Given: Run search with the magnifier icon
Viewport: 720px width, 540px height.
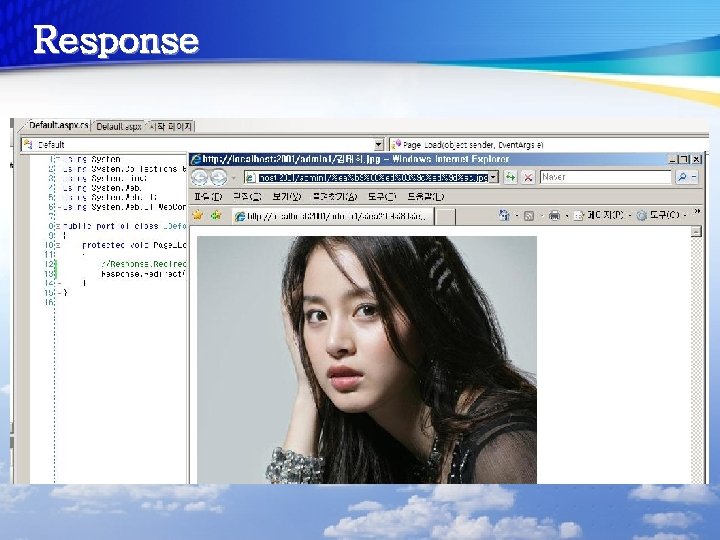Looking at the screenshot, I should [682, 177].
